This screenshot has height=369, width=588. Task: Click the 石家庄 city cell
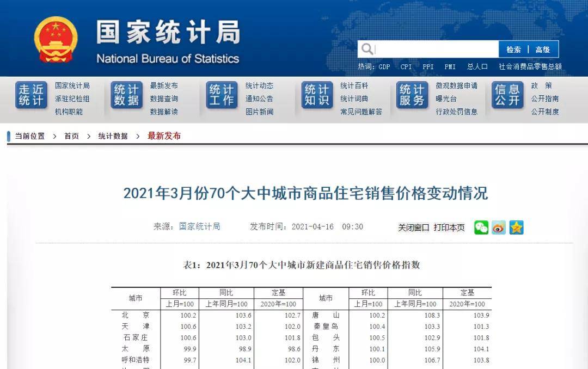[x=136, y=337]
